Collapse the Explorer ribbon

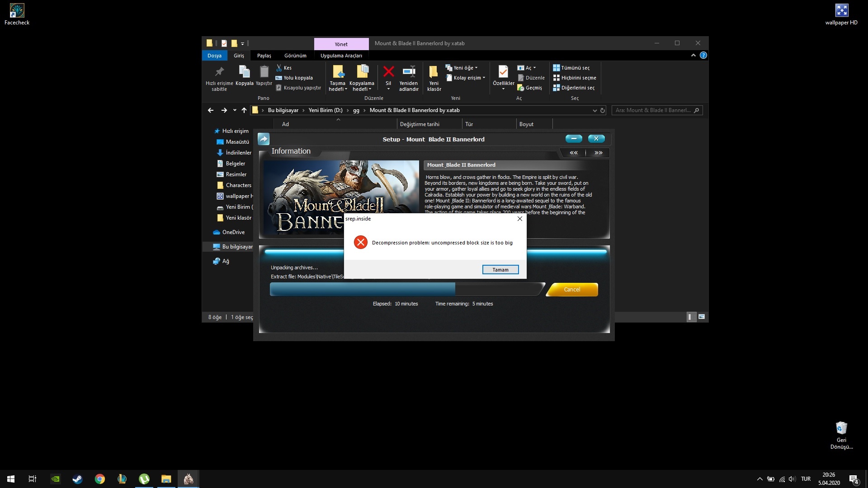693,55
